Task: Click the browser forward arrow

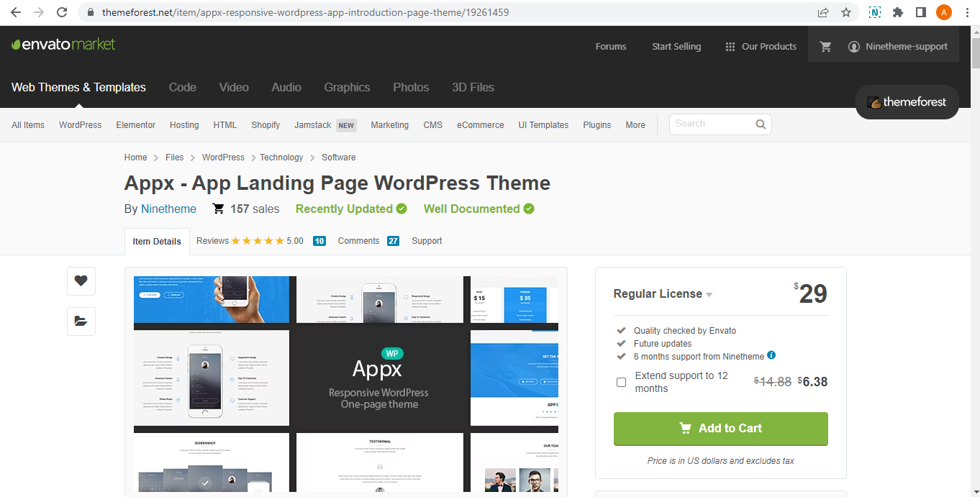Action: point(39,12)
